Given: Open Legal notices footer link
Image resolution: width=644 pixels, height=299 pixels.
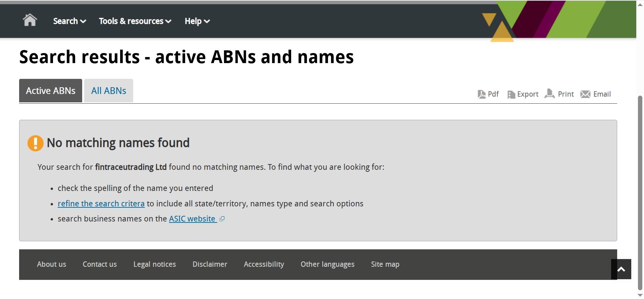Looking at the screenshot, I should [155, 264].
